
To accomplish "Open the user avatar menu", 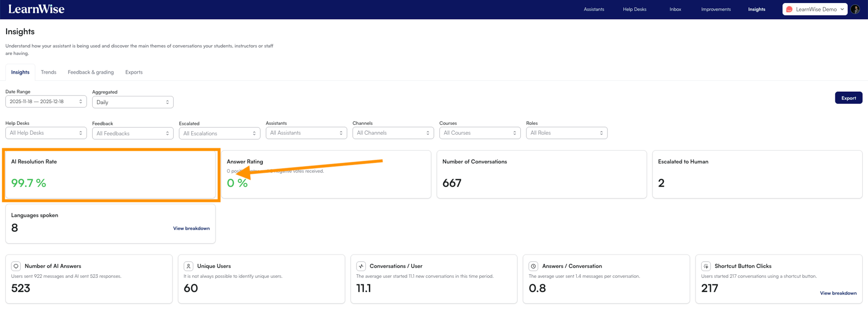I will tap(855, 9).
